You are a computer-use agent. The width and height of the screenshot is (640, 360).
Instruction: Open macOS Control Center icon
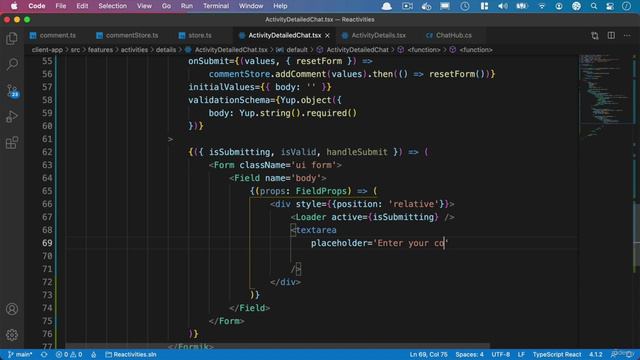610,6
